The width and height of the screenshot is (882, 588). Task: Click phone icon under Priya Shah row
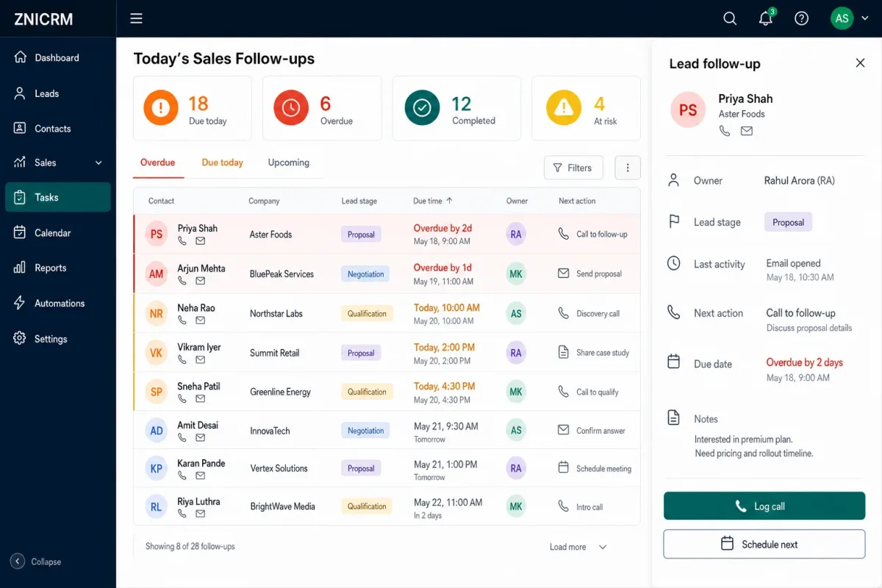[182, 240]
